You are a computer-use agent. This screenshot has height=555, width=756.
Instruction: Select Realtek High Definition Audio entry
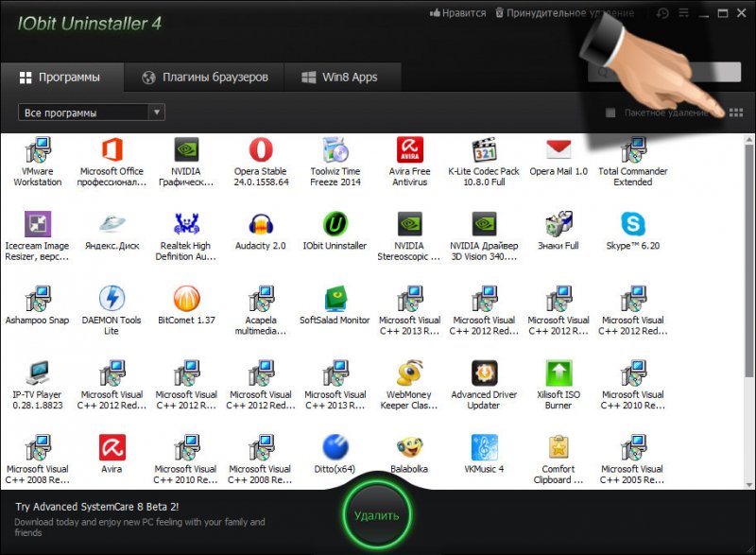tap(186, 236)
